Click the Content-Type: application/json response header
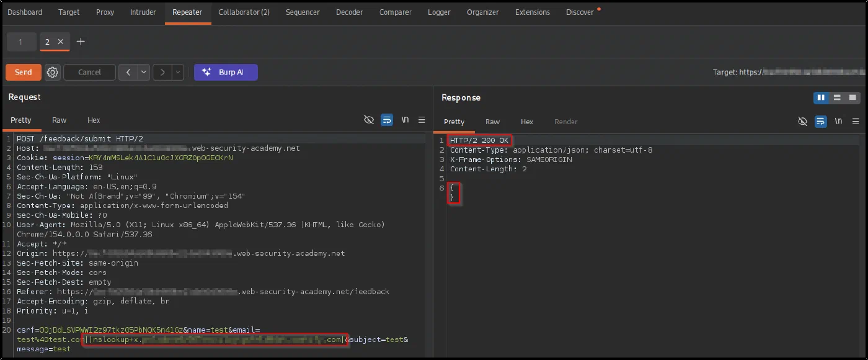This screenshot has width=868, height=360. click(x=551, y=150)
